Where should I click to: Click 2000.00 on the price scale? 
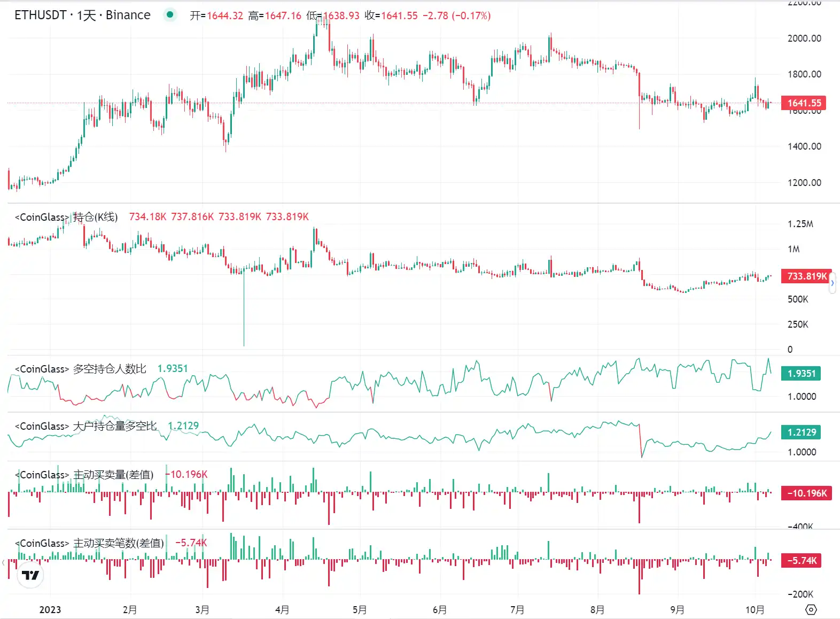click(804, 38)
